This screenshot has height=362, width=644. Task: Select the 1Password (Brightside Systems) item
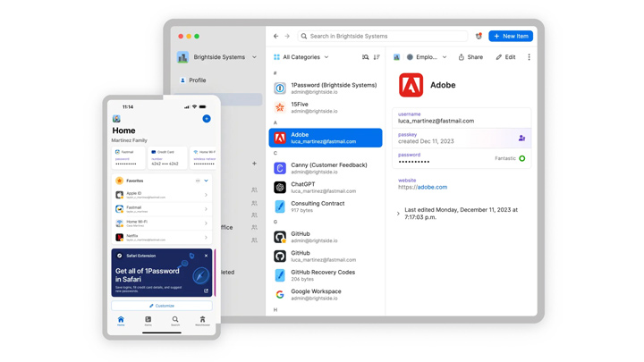point(326,88)
